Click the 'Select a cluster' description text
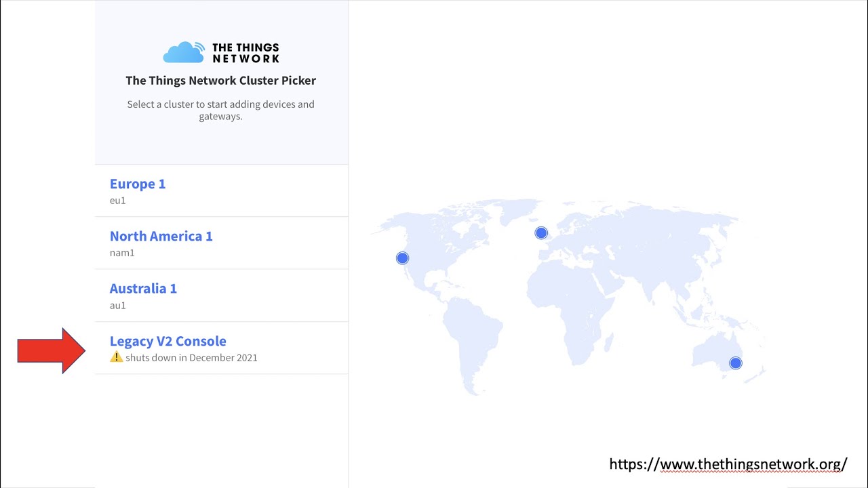Screen dimensions: 868x488 click(221, 110)
